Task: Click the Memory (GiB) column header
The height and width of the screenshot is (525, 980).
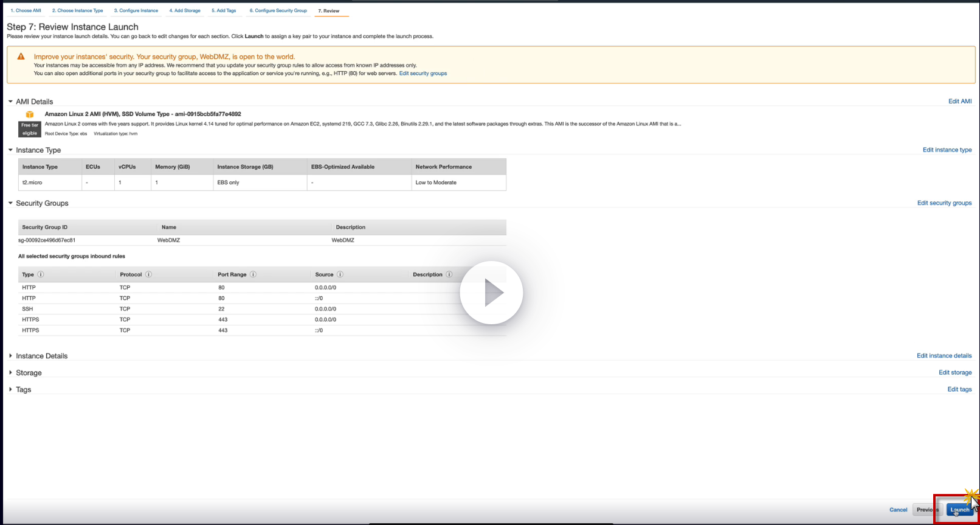Action: 182,167
